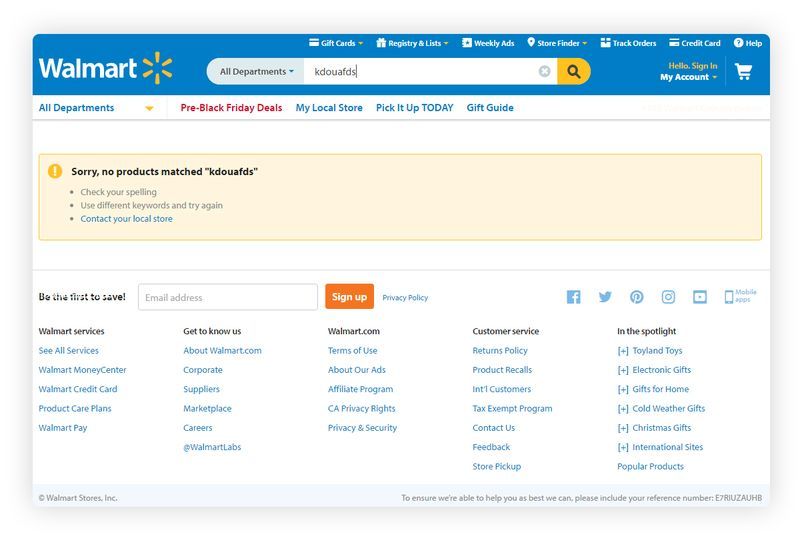800x538 pixels.
Task: Open the Product Care Plans link
Action: point(74,408)
